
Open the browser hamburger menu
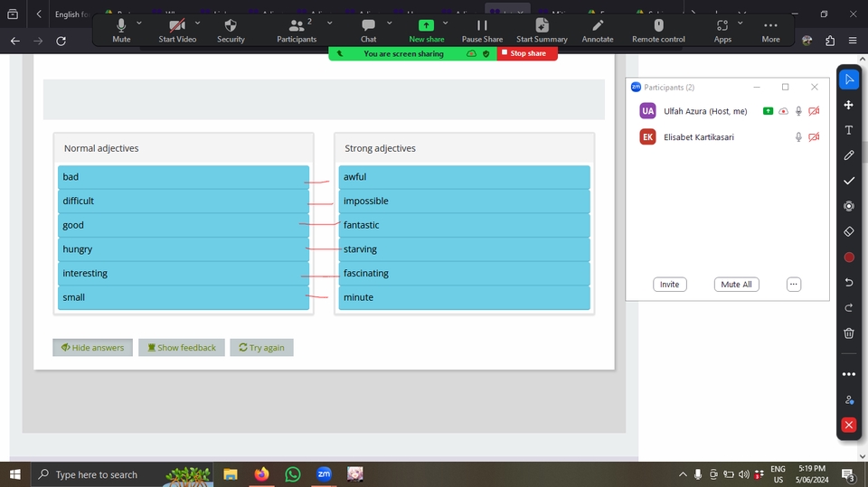853,41
